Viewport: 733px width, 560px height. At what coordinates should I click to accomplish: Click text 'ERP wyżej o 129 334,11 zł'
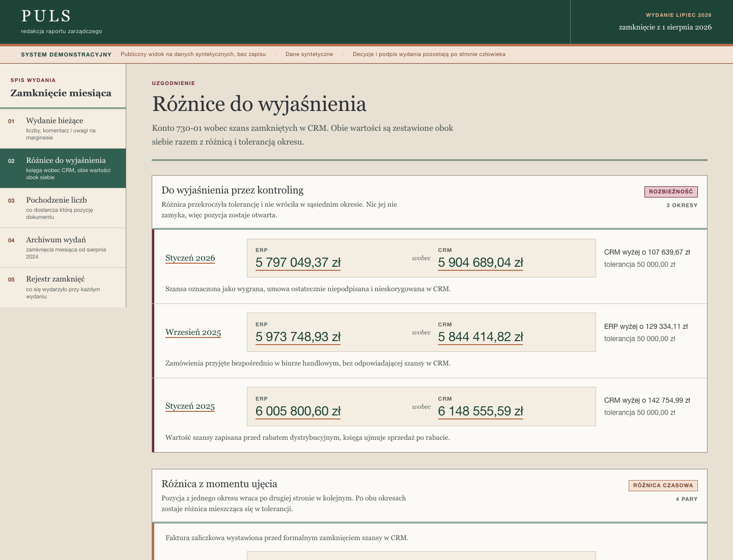point(646,326)
